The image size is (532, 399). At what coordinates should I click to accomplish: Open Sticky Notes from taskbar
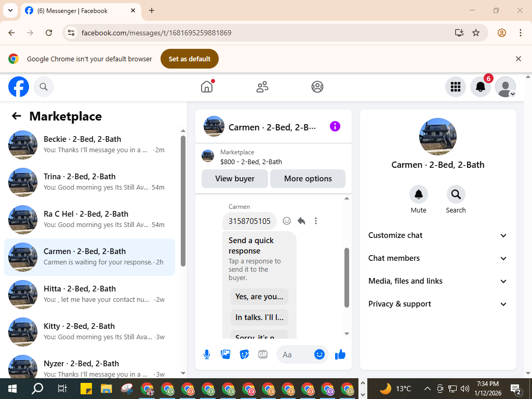(x=87, y=389)
